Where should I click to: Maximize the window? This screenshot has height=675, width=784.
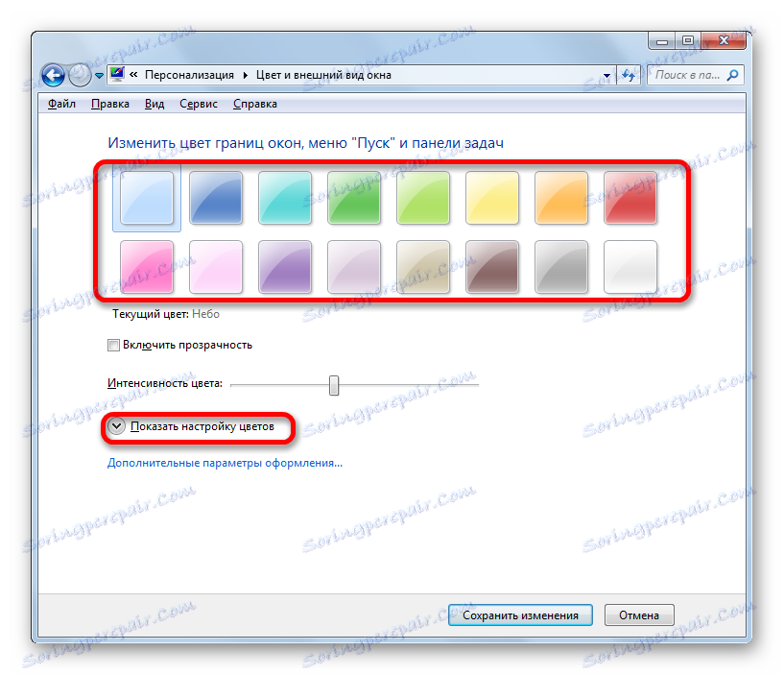[688, 41]
